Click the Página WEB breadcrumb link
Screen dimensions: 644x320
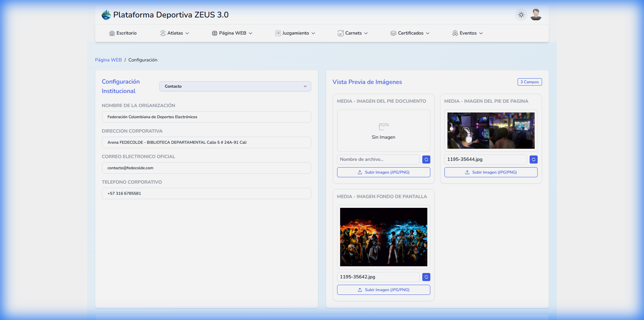point(108,60)
